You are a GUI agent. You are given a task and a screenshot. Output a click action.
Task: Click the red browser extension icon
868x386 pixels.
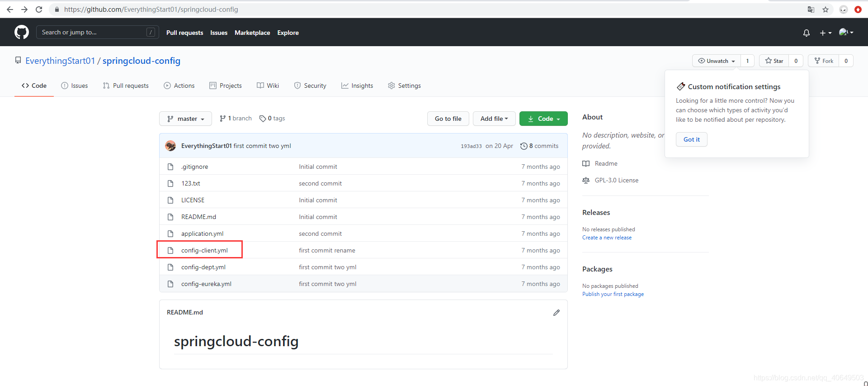coord(858,9)
